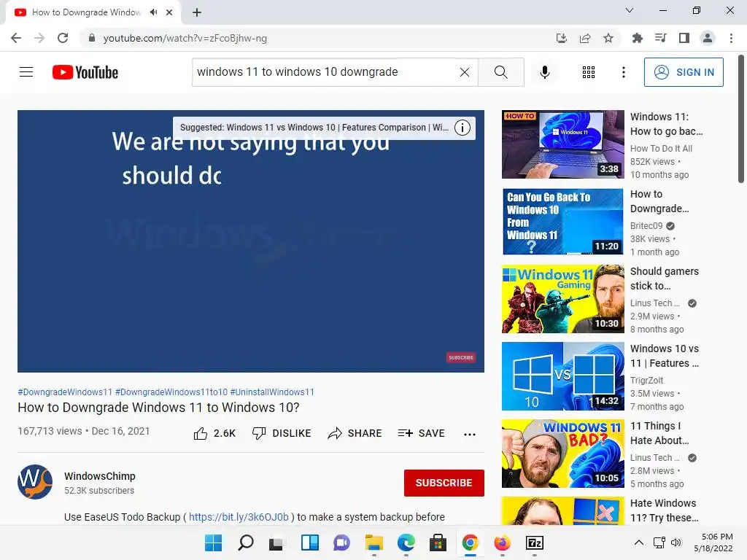
Task: Open YouTube apps grid
Action: click(589, 72)
